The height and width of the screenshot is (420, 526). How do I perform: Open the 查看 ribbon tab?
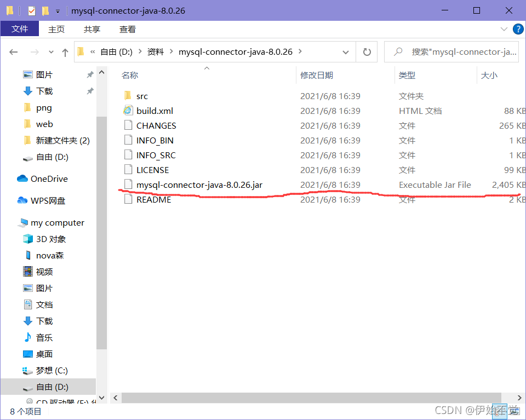point(128,30)
